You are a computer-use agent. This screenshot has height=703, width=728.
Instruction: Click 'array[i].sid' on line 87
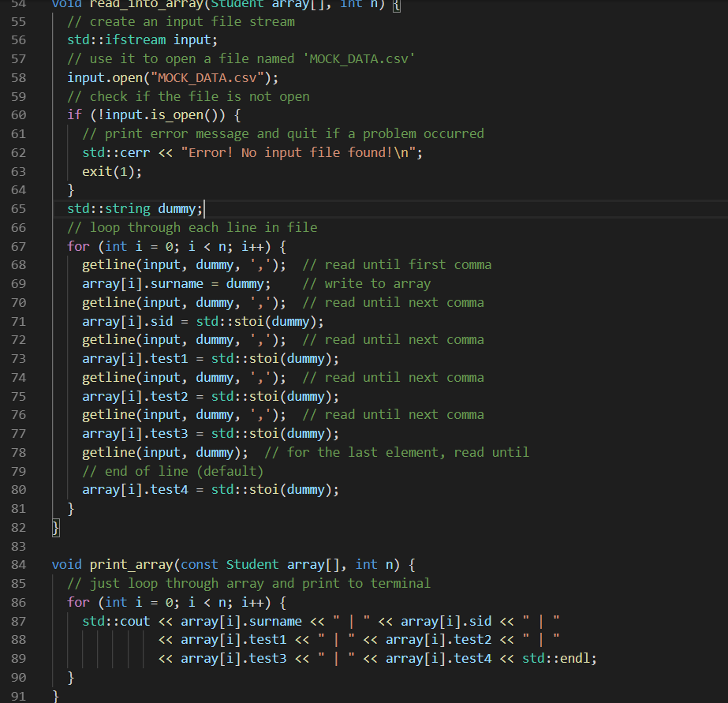(x=446, y=621)
